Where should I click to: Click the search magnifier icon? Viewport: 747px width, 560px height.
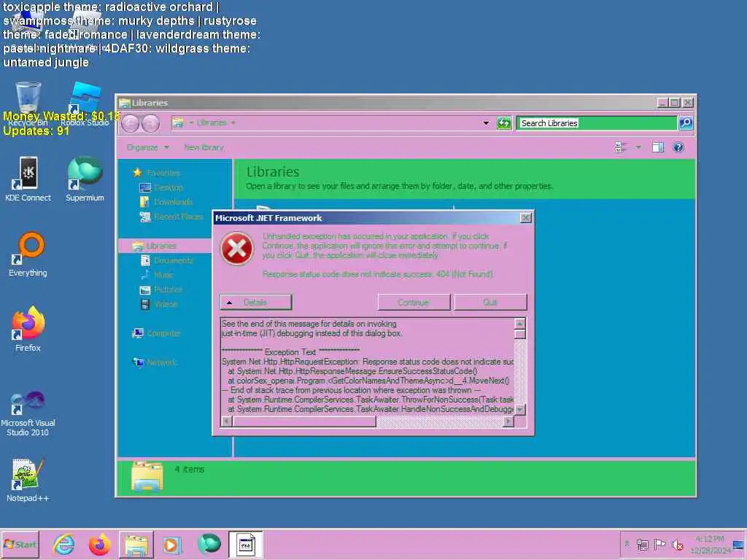click(x=686, y=123)
